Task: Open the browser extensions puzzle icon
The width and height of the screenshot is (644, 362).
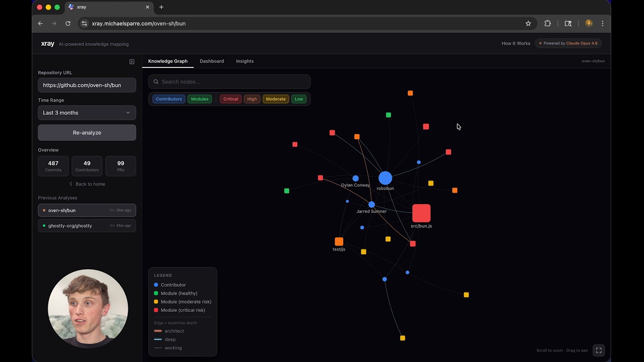Action: coord(547,23)
